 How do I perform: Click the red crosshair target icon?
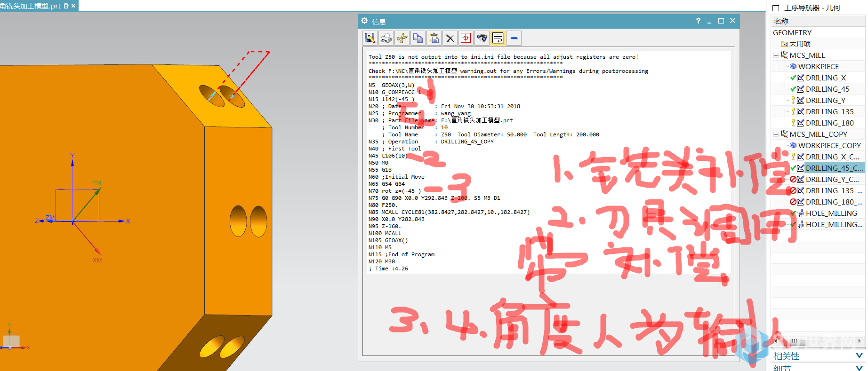(x=466, y=38)
